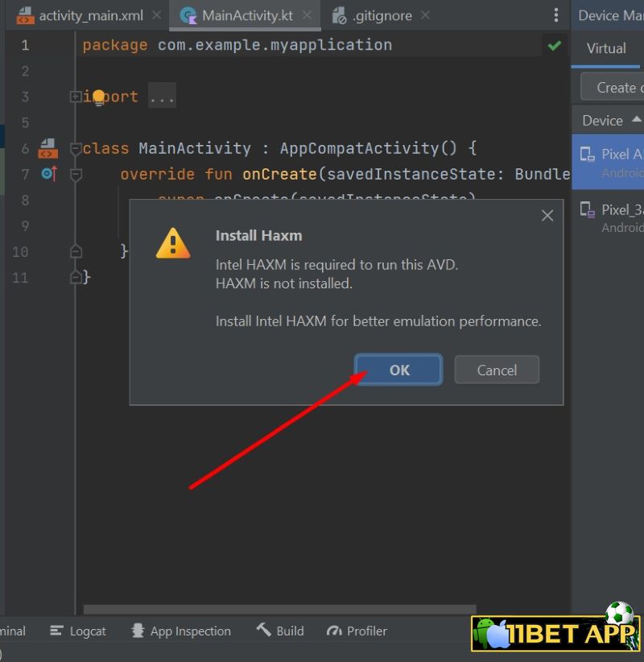Select the Pixel_3a device row
This screenshot has height=662, width=644.
click(x=608, y=218)
